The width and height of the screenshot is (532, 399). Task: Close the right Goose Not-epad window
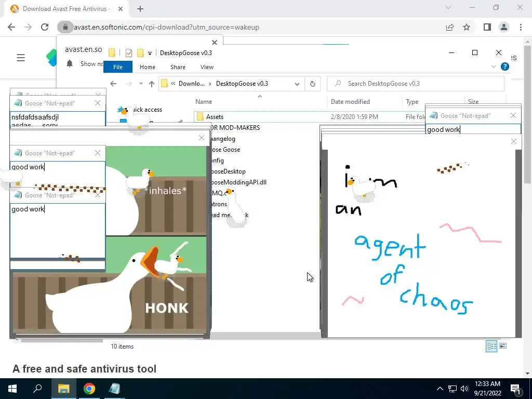click(513, 116)
